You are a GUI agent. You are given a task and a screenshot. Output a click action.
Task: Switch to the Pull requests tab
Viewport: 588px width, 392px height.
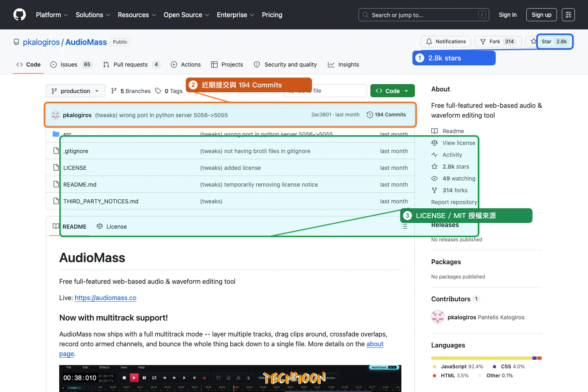(x=131, y=65)
